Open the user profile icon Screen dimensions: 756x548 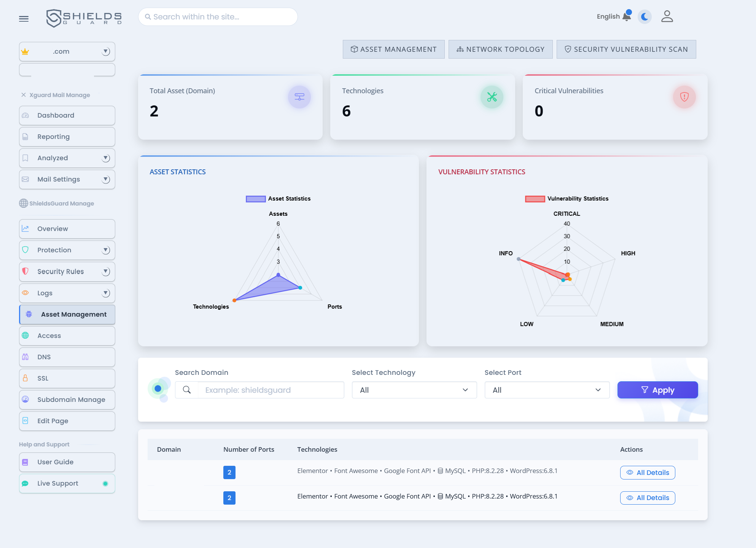(667, 16)
